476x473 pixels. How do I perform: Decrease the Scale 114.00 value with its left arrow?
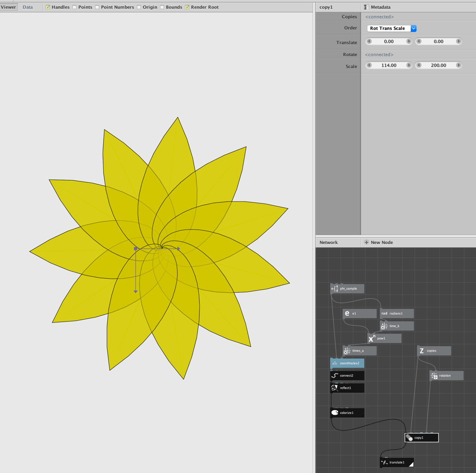point(369,65)
